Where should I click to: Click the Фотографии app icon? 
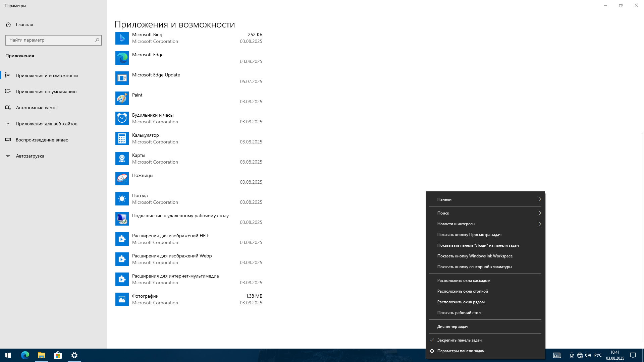(122, 299)
